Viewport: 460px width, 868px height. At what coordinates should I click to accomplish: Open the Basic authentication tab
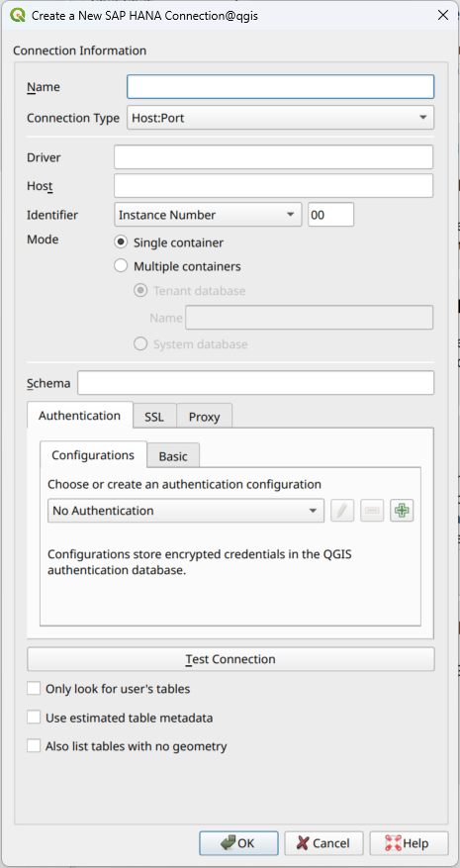[173, 456]
